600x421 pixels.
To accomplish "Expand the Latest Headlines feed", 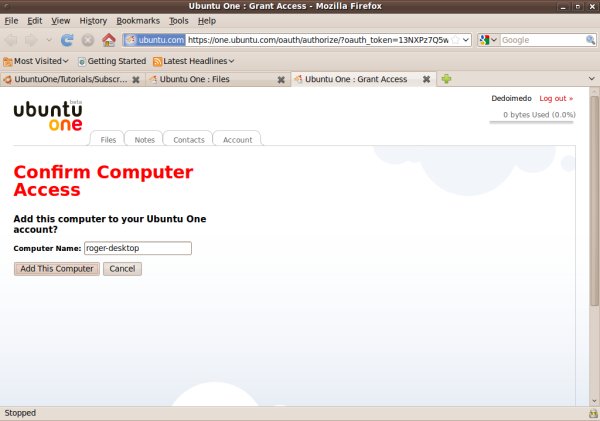I will pos(193,61).
